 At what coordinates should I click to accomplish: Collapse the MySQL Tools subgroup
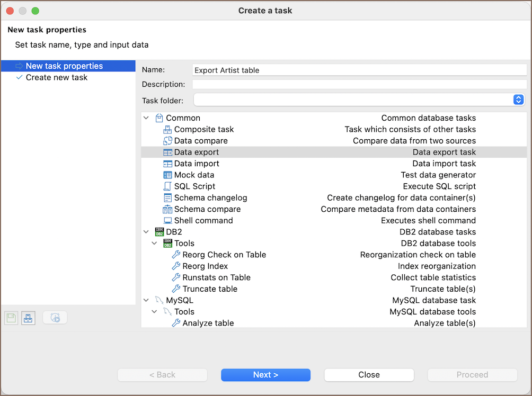155,312
